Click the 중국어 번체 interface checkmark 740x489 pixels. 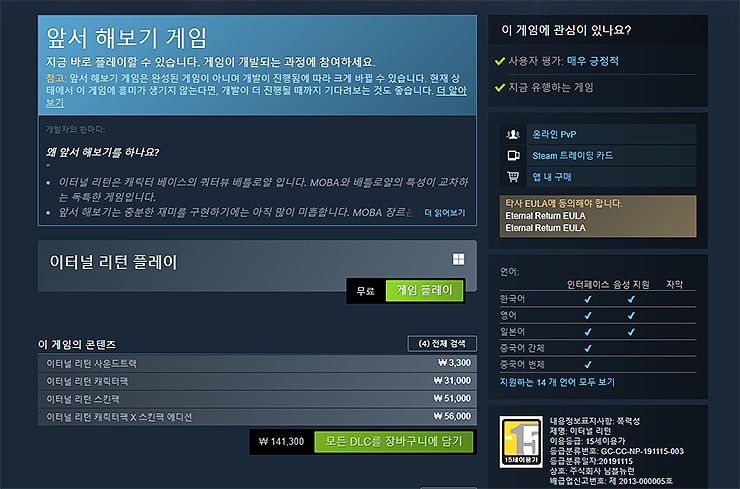(588, 365)
